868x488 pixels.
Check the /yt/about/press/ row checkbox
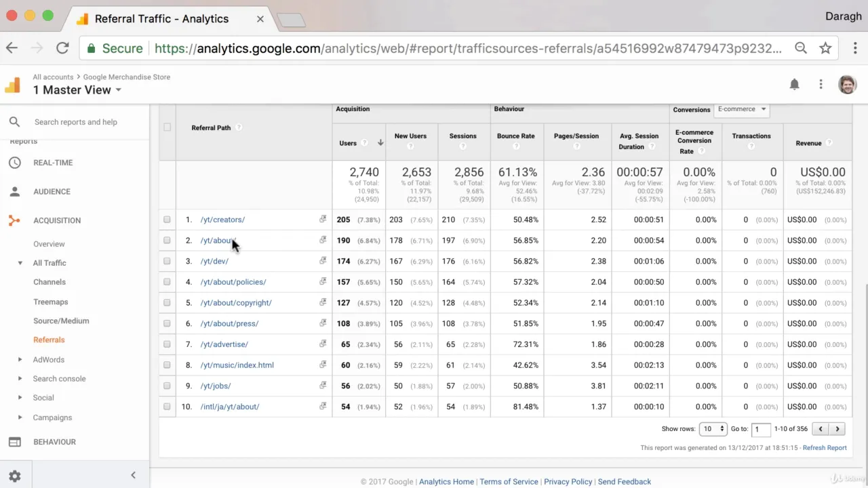coord(167,323)
